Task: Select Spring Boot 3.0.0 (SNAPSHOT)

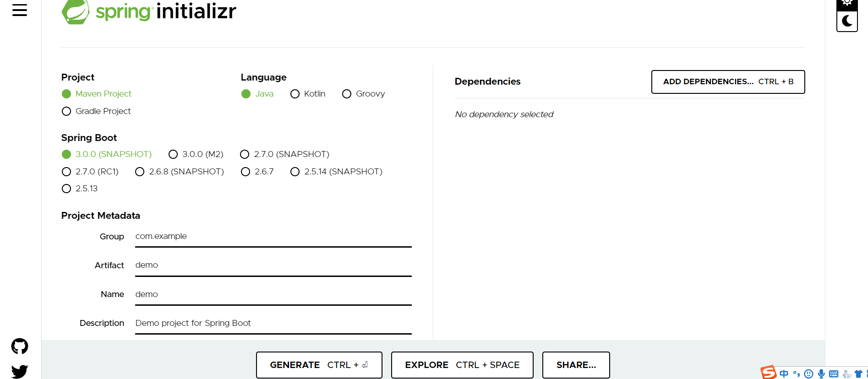Action: tap(106, 154)
